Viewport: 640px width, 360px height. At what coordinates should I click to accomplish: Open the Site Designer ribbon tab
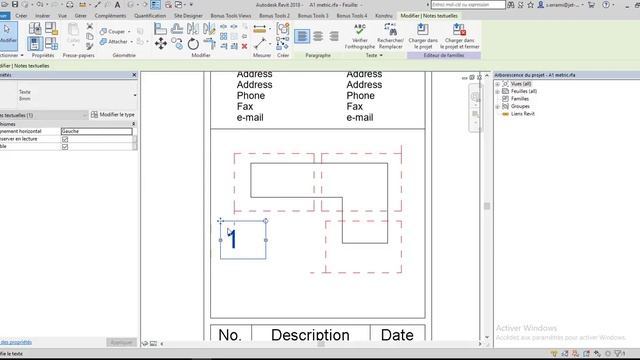click(x=188, y=16)
